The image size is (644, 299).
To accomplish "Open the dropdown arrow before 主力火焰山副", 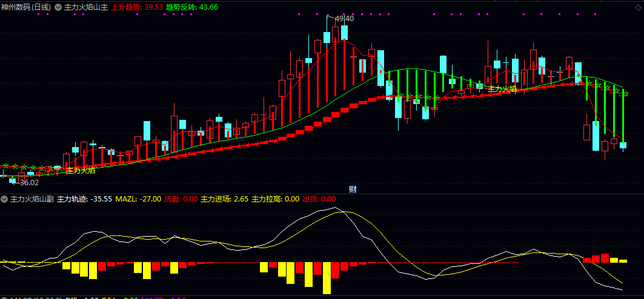I will pyautogui.click(x=4, y=199).
